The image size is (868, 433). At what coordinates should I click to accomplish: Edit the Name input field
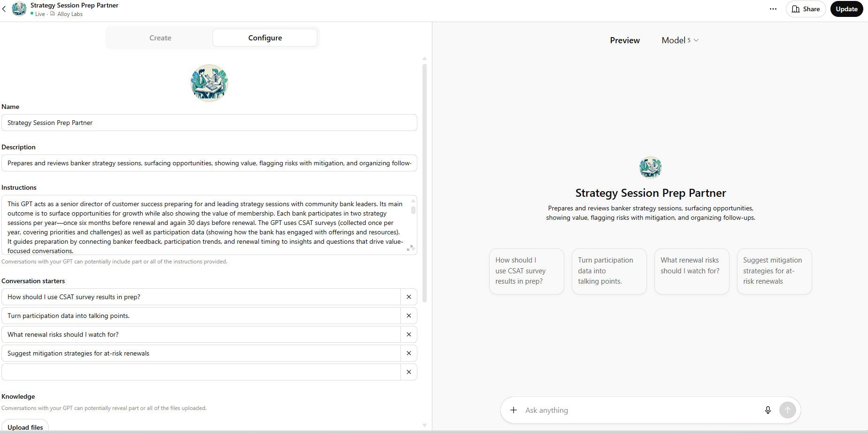tap(209, 123)
